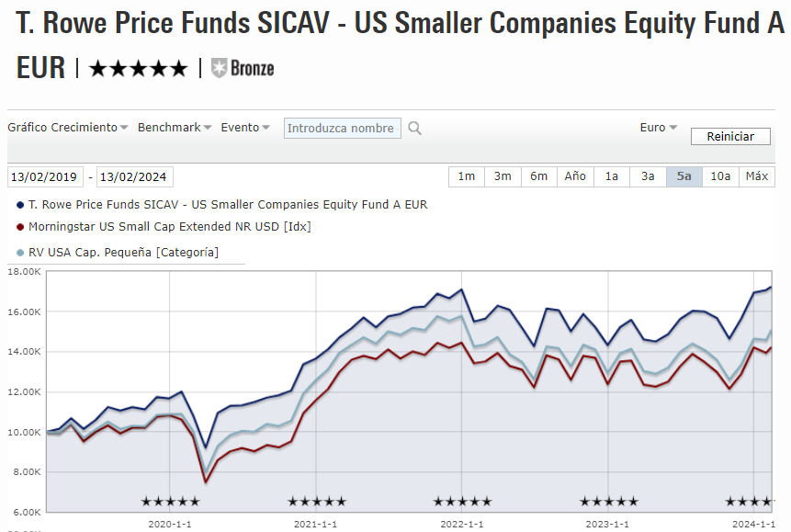Screen dimensions: 791x532
Task: Click the five-star rating in the title
Action: [138, 68]
